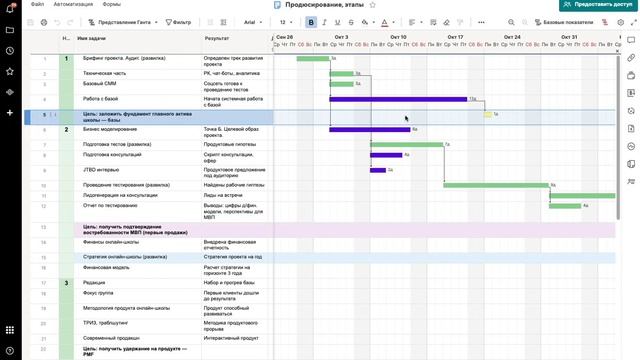Click the purple Работа с базой Gantt bar
Image resolution: width=640 pixels, height=360 pixels.
398,99
